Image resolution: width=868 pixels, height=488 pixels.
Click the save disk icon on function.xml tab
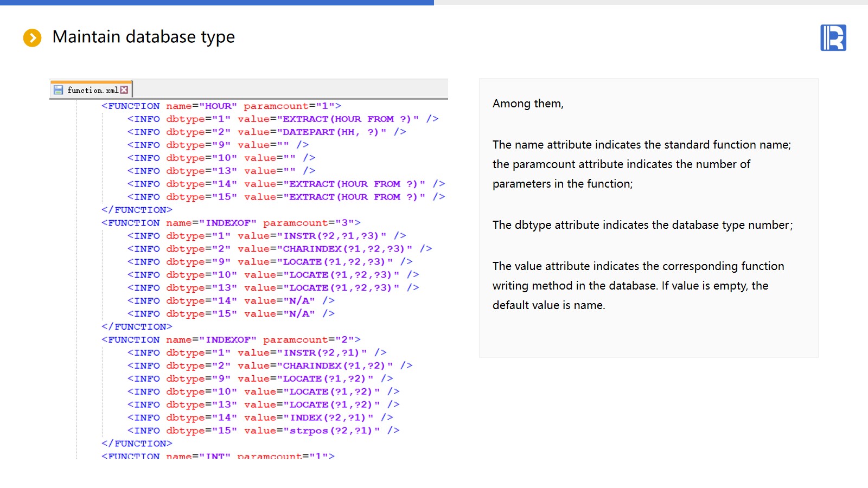point(59,90)
